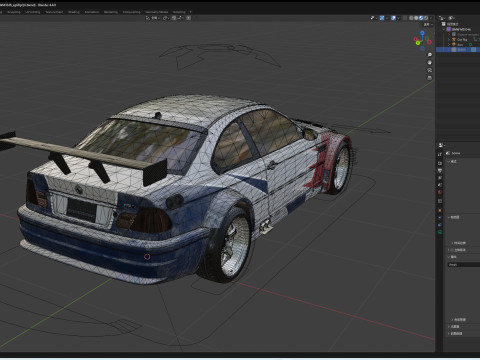Open the properties editor type menu
This screenshot has height=360, width=480.
pyautogui.click(x=442, y=145)
